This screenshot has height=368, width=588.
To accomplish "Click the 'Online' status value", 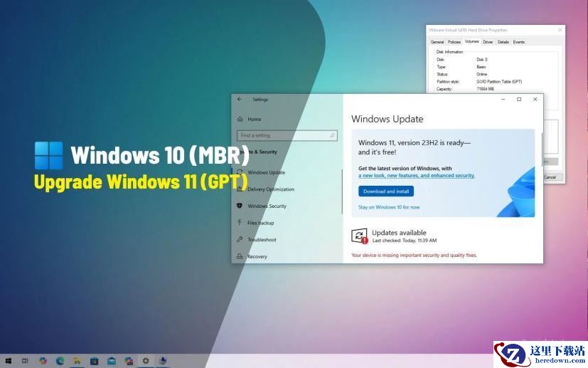I will coord(482,74).
